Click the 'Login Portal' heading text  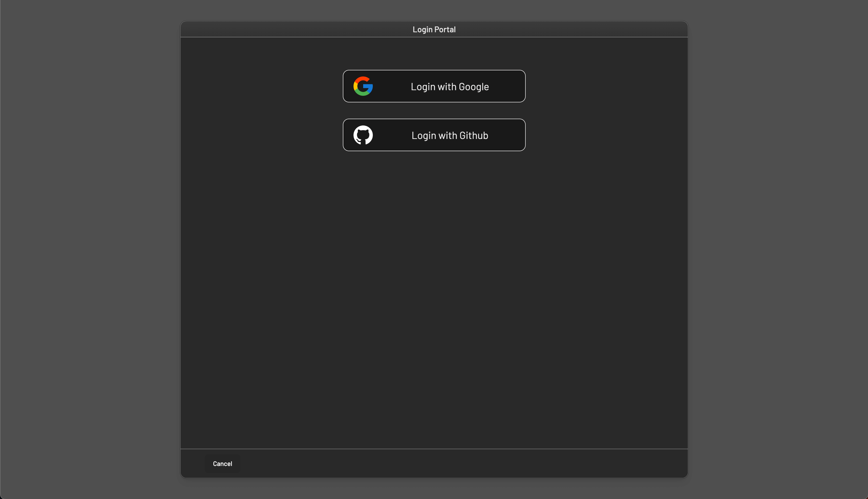[x=434, y=29]
